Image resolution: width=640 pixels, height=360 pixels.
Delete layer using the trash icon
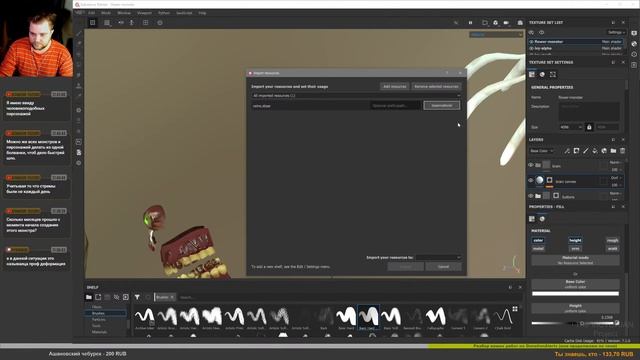[x=622, y=151]
